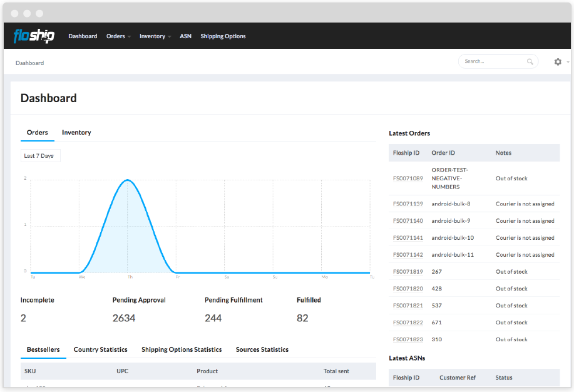Open the Shipping Options Statistics tab

[x=181, y=349]
